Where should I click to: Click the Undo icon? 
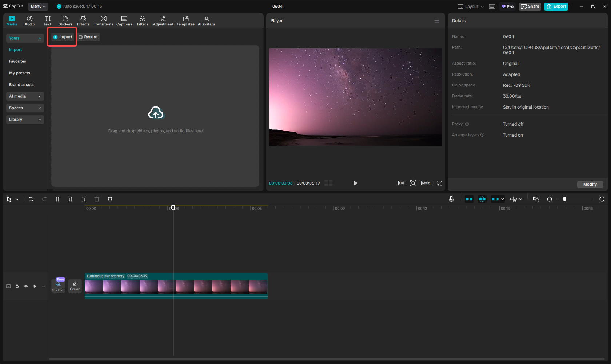click(31, 199)
